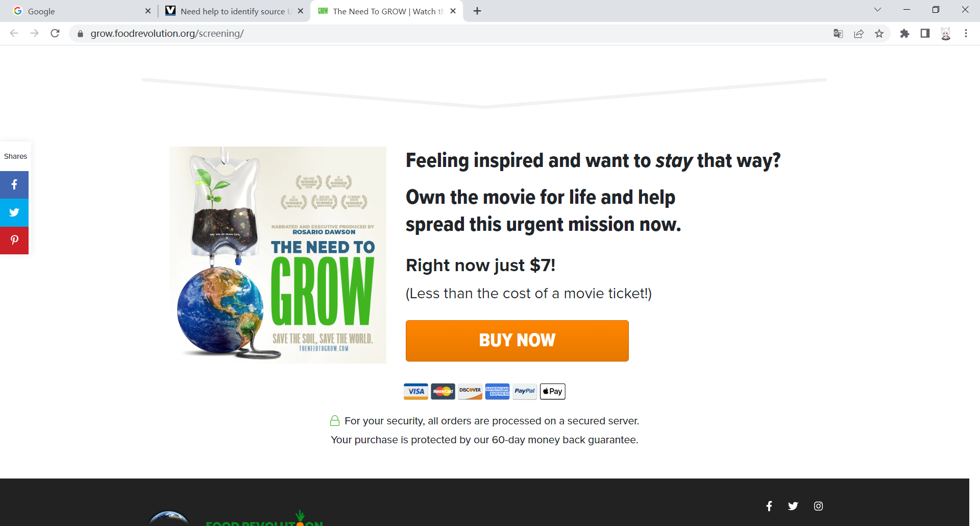Open Chrome three-dot menu
The height and width of the screenshot is (526, 980).
point(966,34)
